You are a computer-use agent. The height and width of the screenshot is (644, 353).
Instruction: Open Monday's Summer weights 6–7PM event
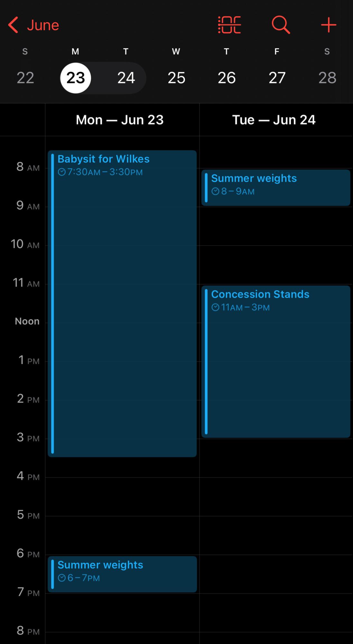click(122, 574)
